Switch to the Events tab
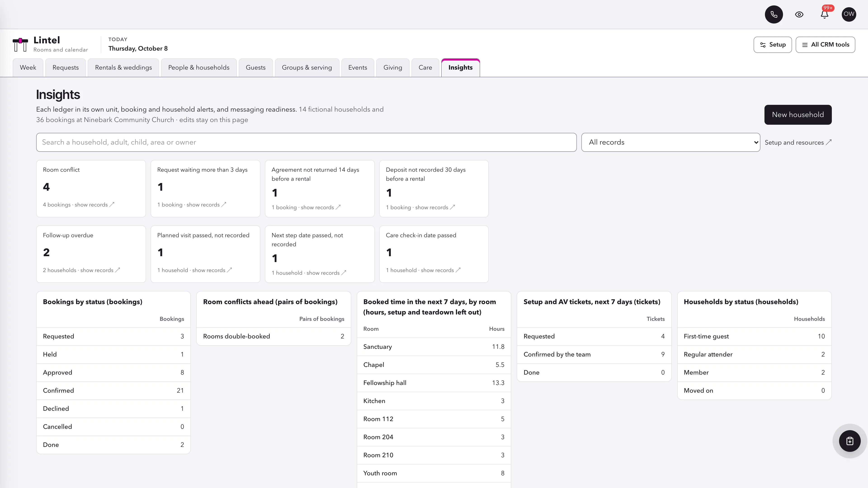Image resolution: width=868 pixels, height=488 pixels. point(358,68)
